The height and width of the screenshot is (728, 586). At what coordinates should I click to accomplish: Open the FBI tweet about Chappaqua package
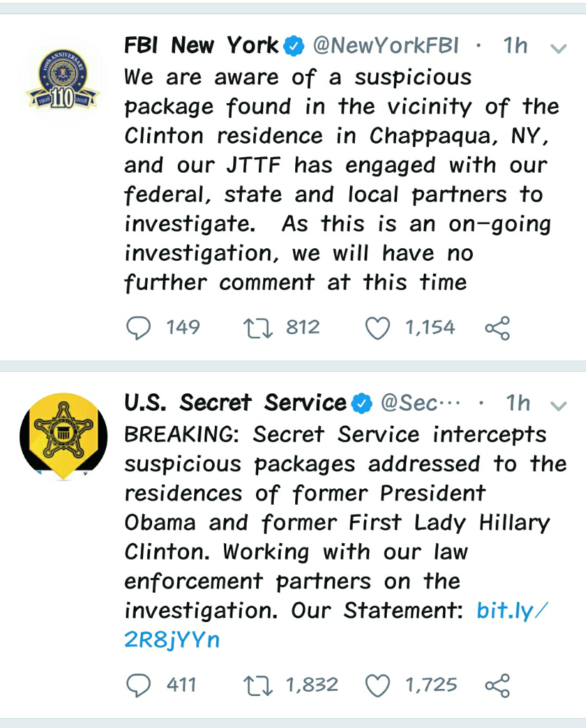(342, 180)
